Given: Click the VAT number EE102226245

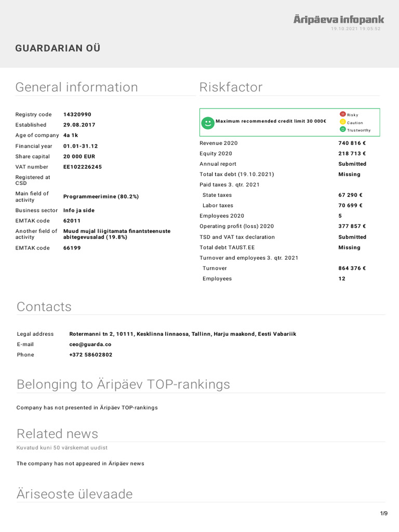Looking at the screenshot, I should (x=83, y=167).
